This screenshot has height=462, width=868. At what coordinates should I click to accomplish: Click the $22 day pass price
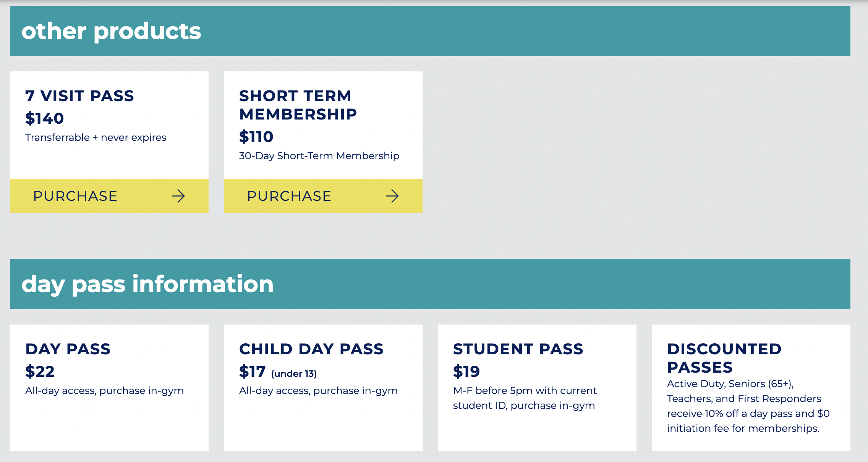40,372
